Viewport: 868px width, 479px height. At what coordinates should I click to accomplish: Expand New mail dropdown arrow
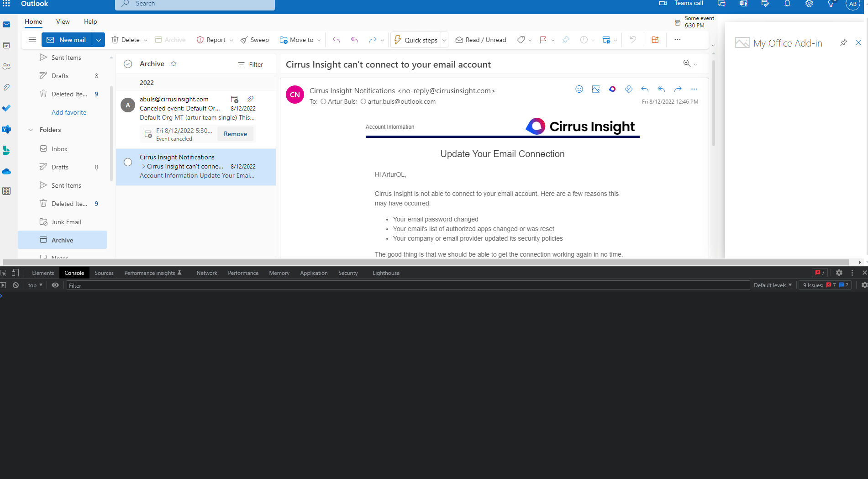[x=99, y=40]
